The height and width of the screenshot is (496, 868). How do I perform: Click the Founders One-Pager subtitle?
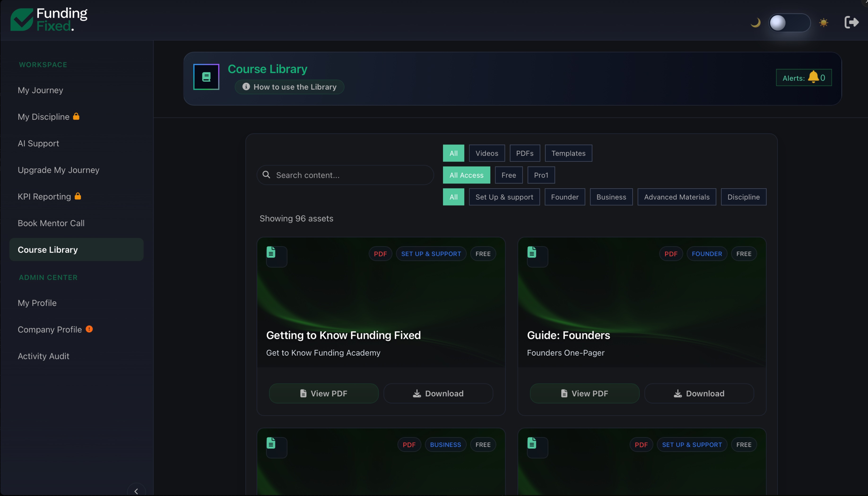pyautogui.click(x=566, y=353)
